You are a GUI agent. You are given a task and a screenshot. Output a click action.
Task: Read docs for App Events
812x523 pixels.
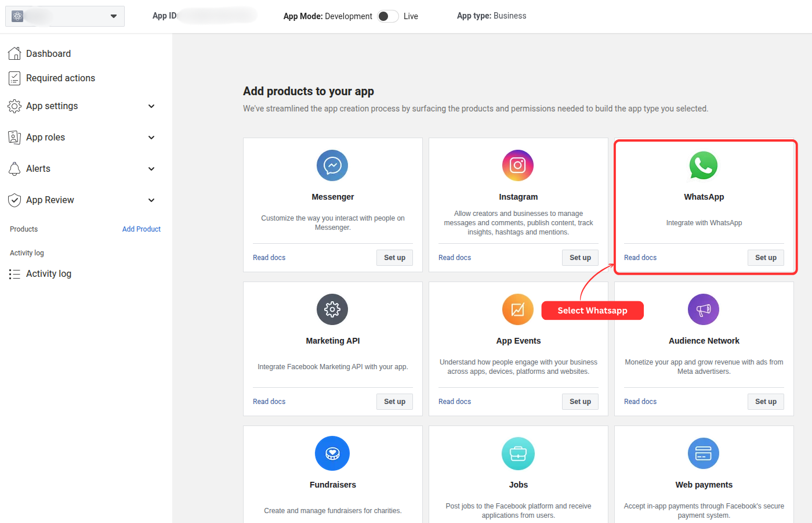pos(455,402)
